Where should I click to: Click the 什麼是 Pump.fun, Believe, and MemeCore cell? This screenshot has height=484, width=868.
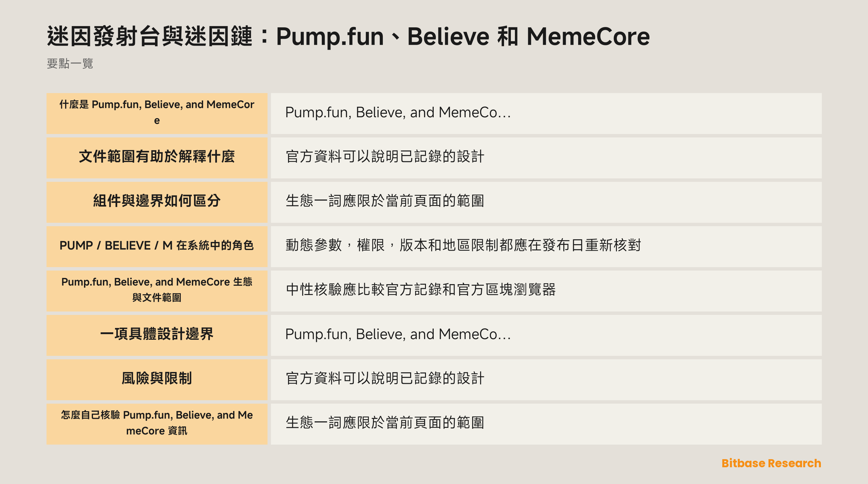tap(157, 113)
